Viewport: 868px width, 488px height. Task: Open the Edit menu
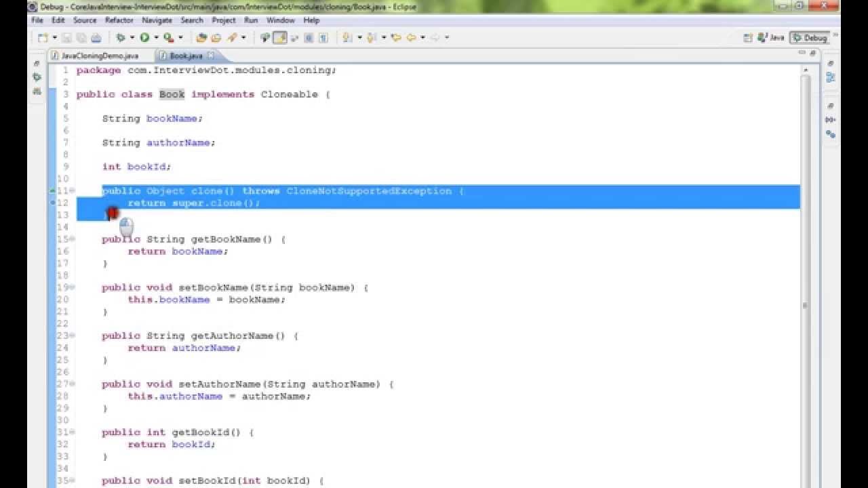(58, 20)
